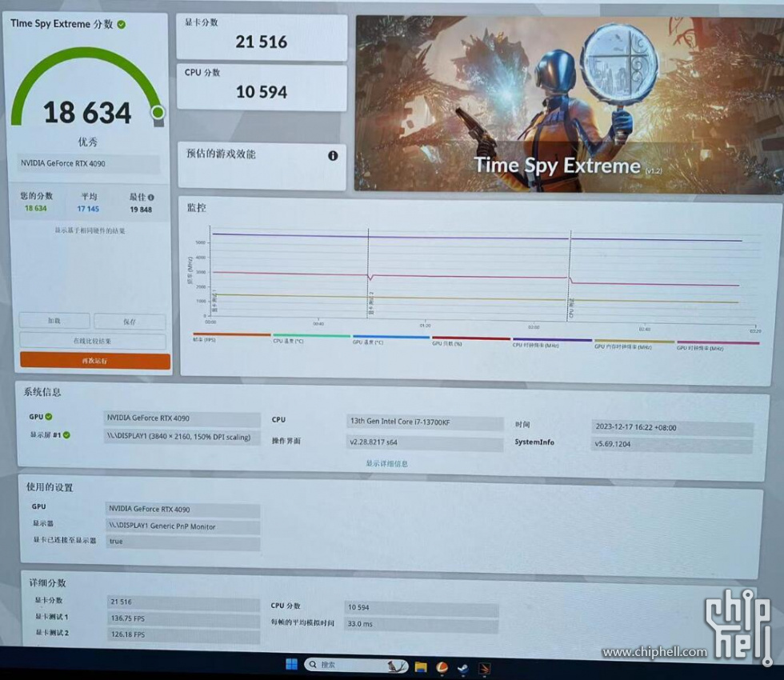Click the 您的分数 value 18 634
The width and height of the screenshot is (784, 680).
(35, 208)
